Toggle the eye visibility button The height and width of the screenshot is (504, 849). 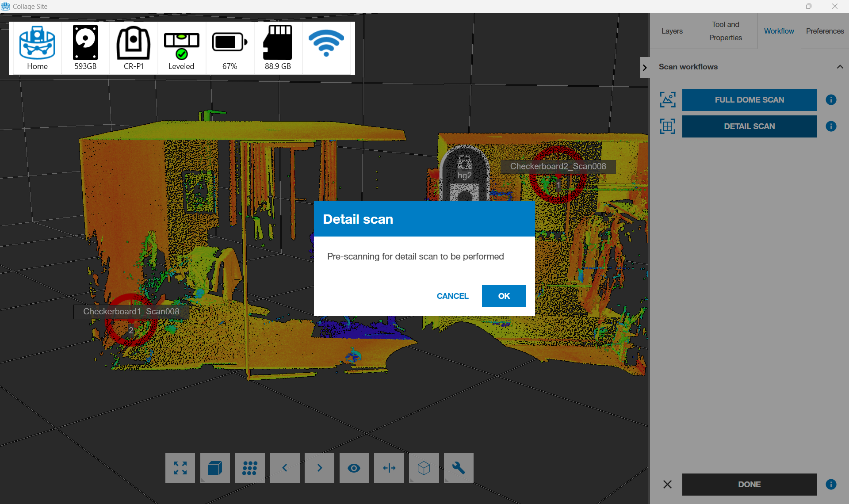(x=354, y=468)
